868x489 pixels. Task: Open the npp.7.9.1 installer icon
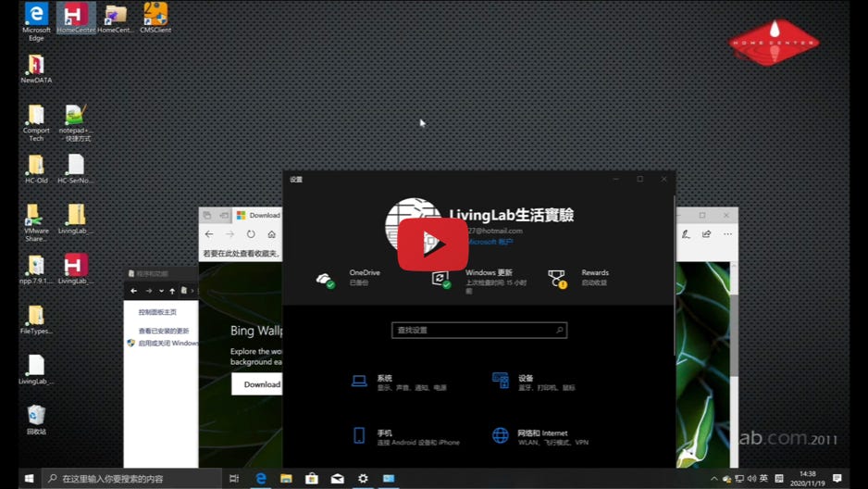[36, 270]
